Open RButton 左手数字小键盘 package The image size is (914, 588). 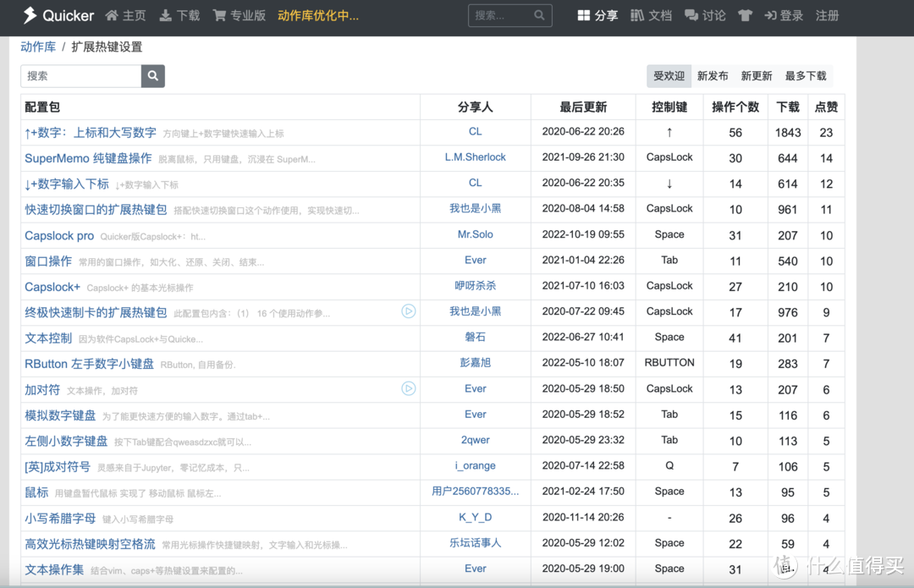tap(89, 364)
